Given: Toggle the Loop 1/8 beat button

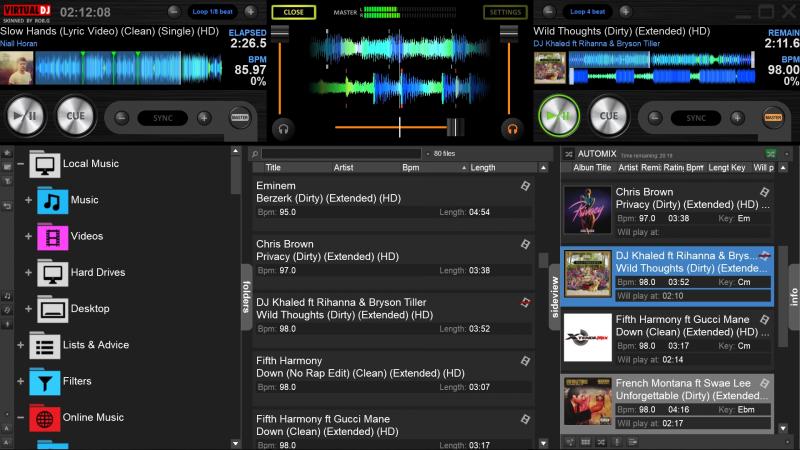Looking at the screenshot, I should point(212,11).
